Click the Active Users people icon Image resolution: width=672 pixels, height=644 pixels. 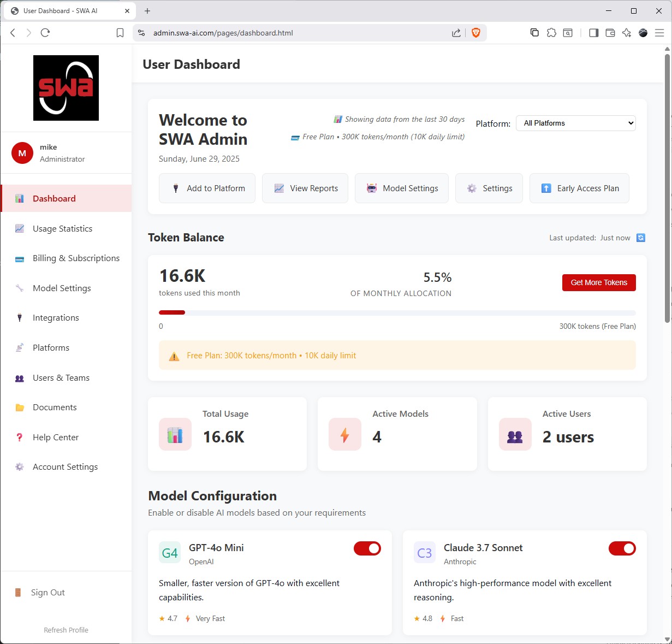pos(515,435)
